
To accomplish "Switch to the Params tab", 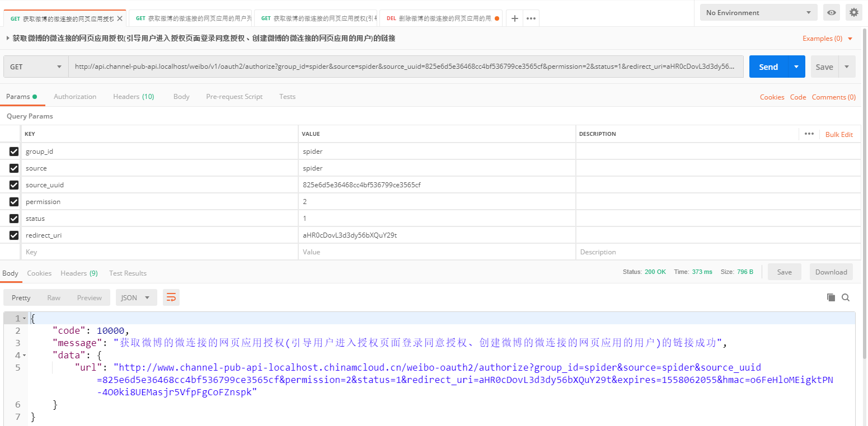I will coord(21,97).
